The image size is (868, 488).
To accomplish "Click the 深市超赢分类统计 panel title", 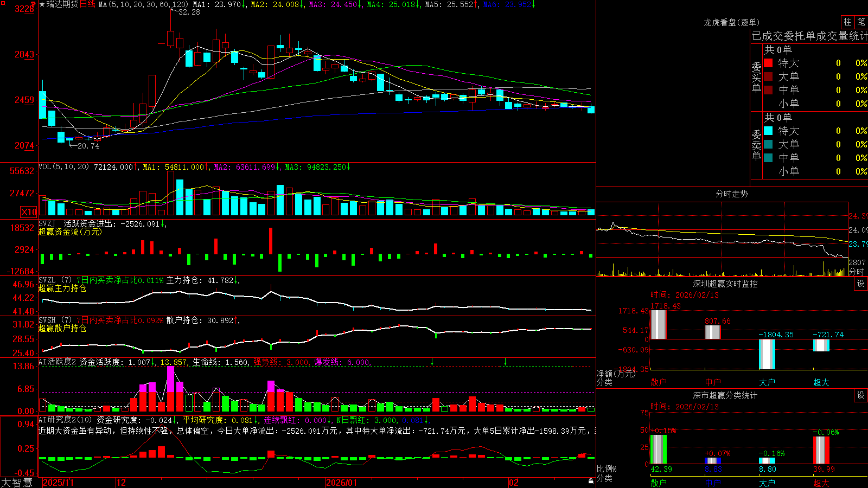I will coord(725,395).
